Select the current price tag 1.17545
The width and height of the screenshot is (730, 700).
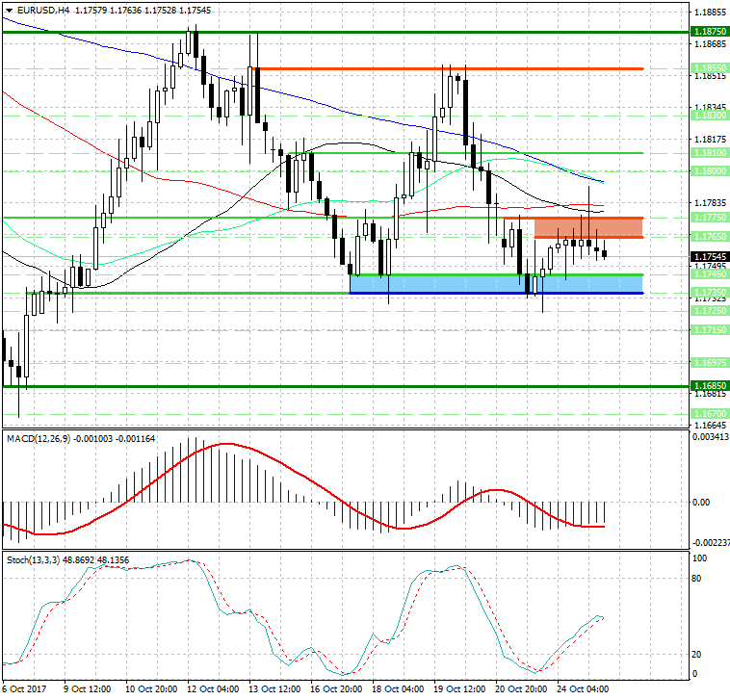tap(709, 257)
